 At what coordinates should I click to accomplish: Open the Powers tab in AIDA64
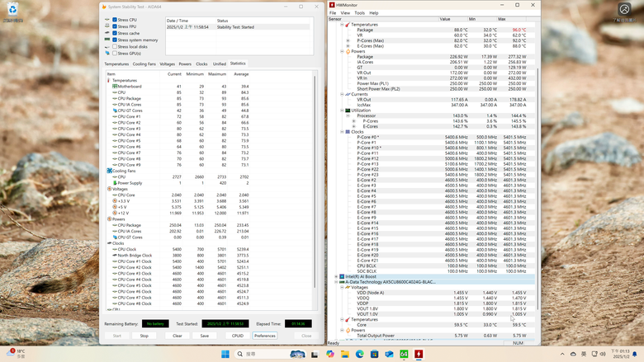pyautogui.click(x=185, y=64)
